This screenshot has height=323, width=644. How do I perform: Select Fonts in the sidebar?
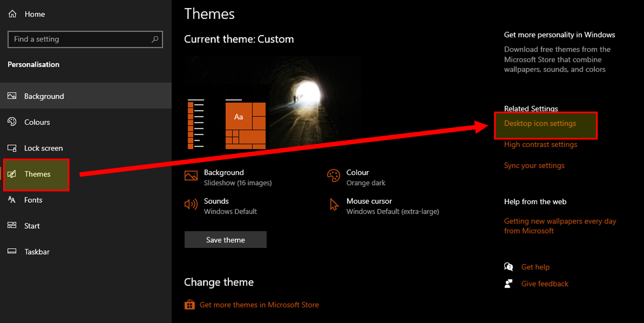pos(33,200)
